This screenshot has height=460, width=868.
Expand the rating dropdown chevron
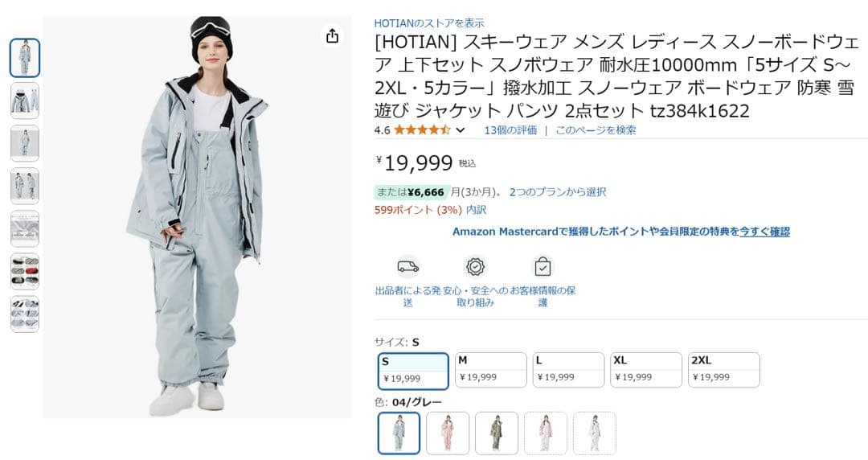(461, 130)
